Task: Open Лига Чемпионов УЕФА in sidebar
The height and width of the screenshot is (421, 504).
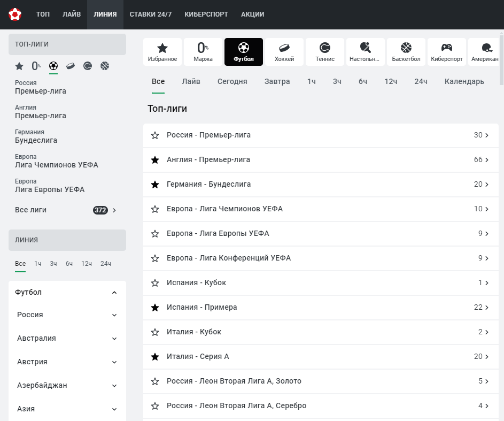Action: pyautogui.click(x=56, y=161)
